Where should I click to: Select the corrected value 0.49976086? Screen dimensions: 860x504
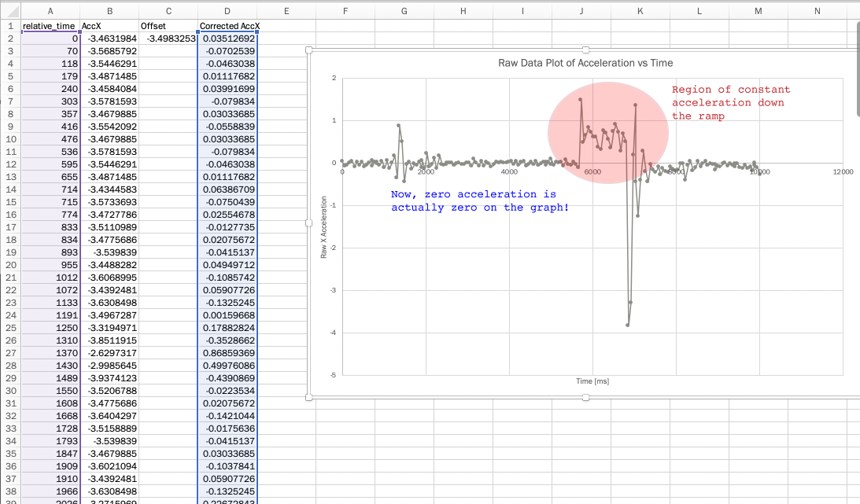click(227, 366)
